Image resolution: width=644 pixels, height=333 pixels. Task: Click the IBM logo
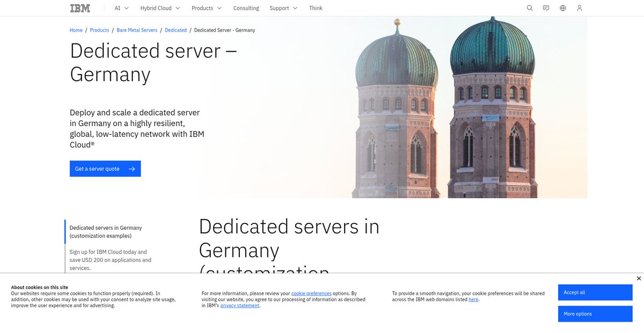pyautogui.click(x=80, y=8)
